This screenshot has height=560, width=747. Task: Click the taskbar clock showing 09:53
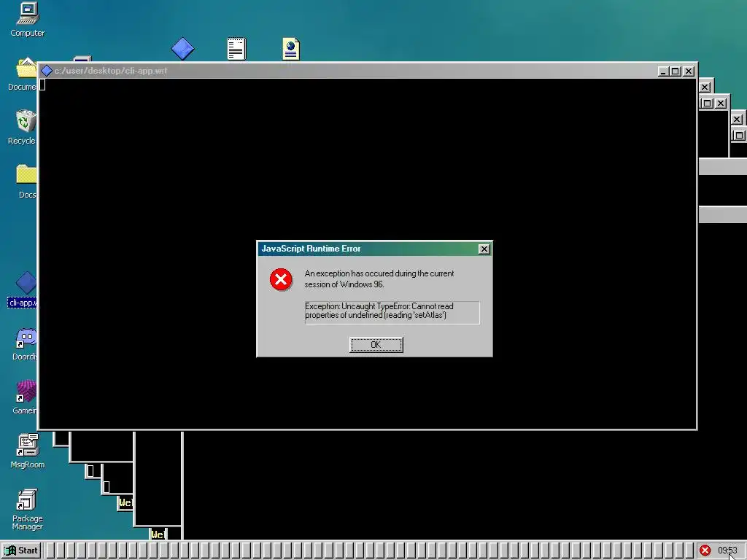point(727,551)
